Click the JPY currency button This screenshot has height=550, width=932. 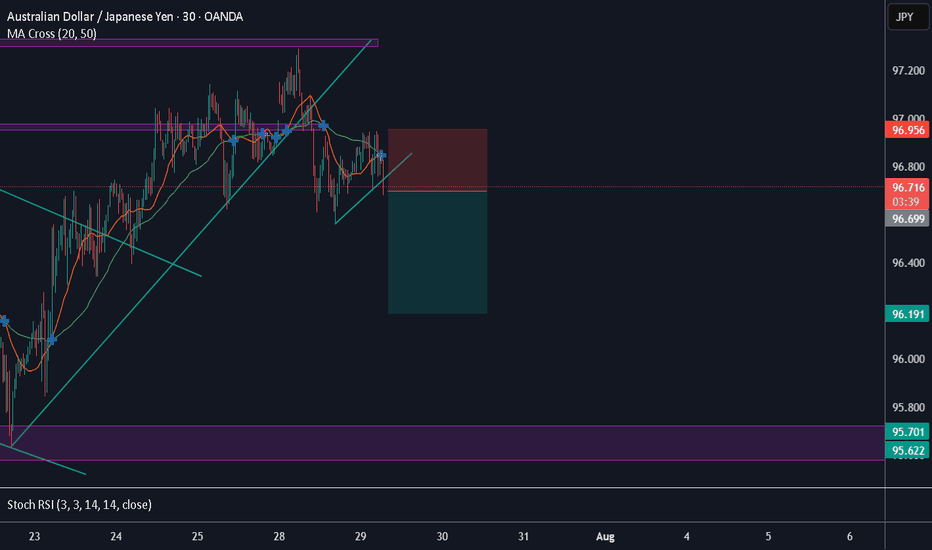tap(908, 17)
